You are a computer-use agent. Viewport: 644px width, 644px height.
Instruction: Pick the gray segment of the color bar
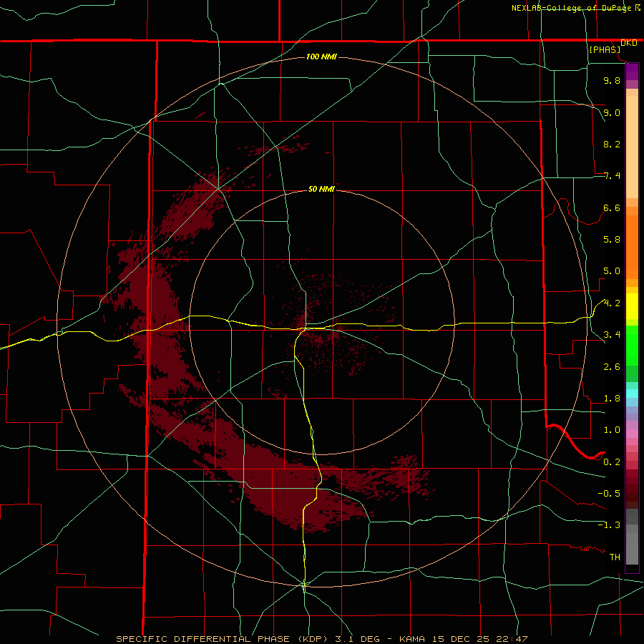coord(632,537)
